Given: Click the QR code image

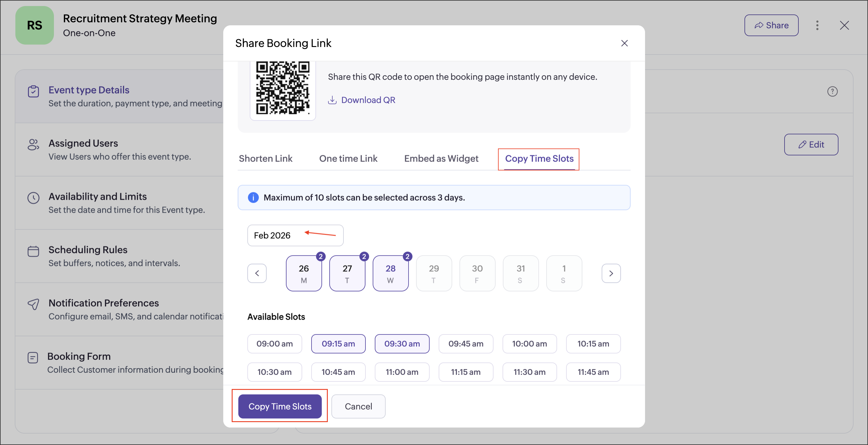Looking at the screenshot, I should (282, 88).
